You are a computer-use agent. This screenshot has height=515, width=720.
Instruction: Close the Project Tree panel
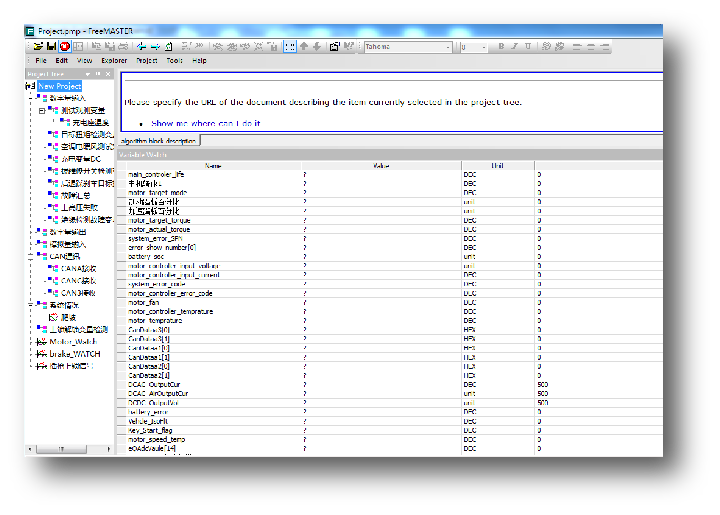click(108, 74)
